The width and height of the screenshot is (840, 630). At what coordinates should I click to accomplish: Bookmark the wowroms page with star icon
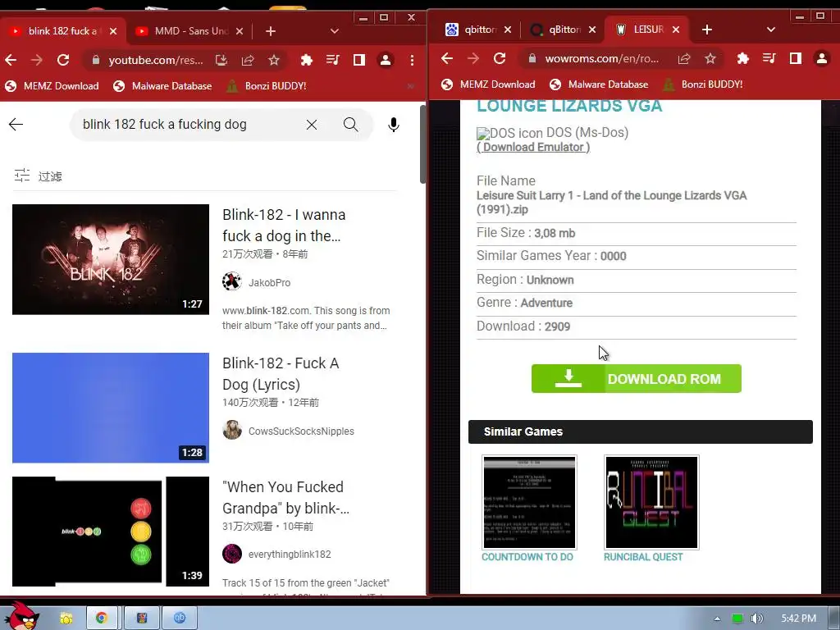point(710,58)
